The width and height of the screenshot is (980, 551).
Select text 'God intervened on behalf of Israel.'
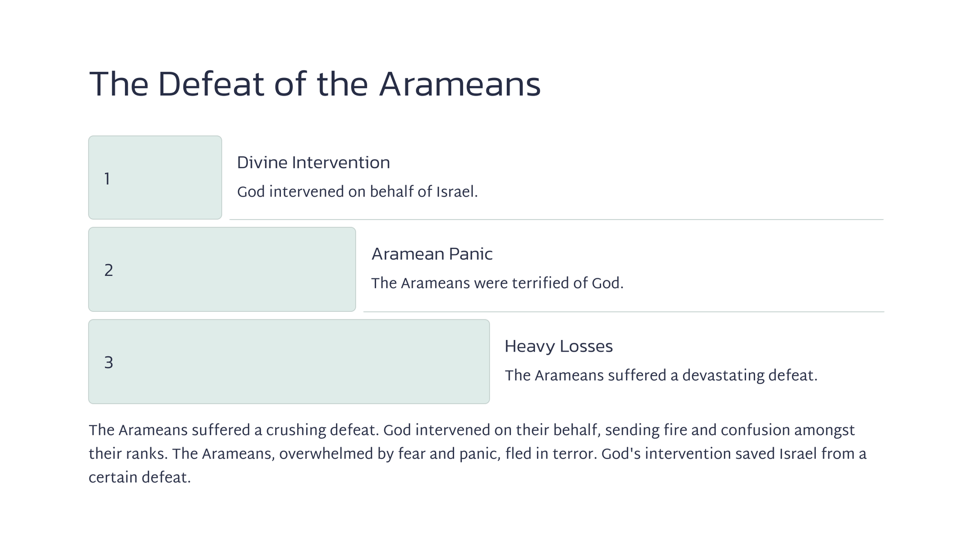coord(357,192)
